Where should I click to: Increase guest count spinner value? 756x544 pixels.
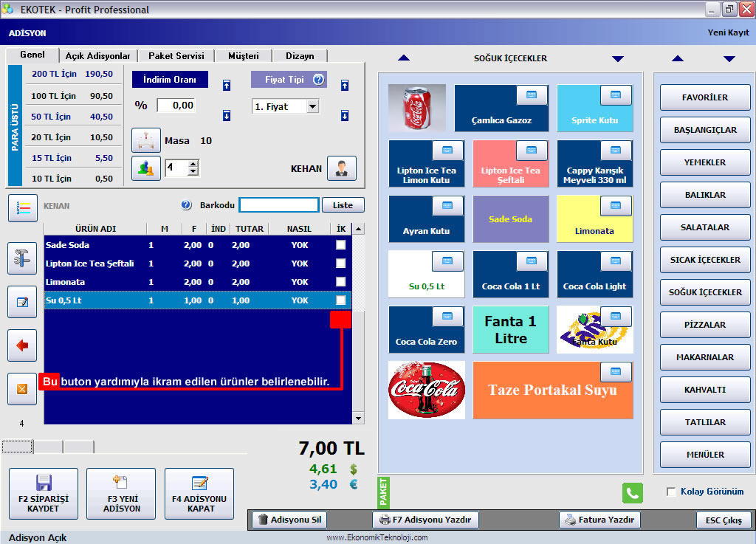(x=193, y=164)
